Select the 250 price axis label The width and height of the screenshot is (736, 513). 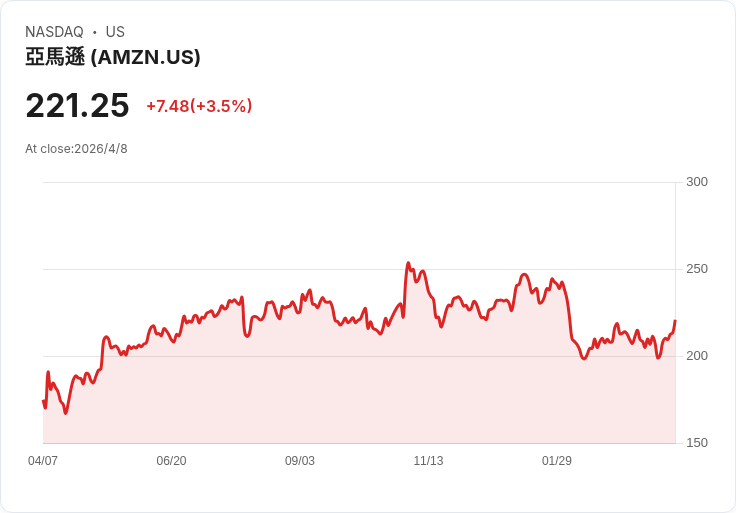point(696,269)
